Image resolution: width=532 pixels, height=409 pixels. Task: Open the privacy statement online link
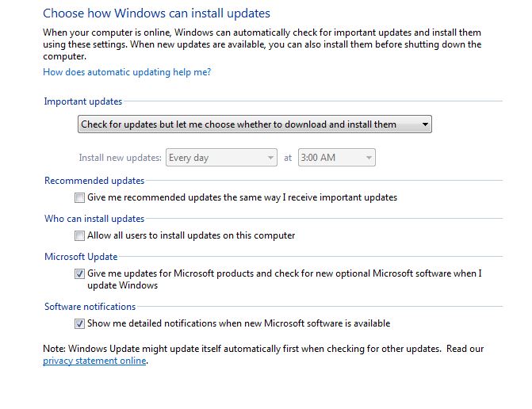coord(94,361)
